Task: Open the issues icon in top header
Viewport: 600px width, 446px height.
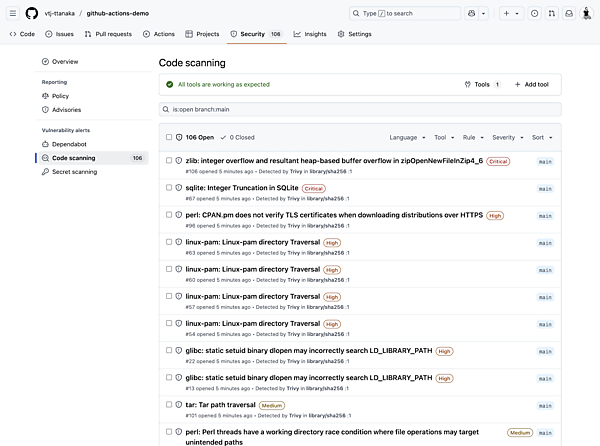Action: (535, 13)
